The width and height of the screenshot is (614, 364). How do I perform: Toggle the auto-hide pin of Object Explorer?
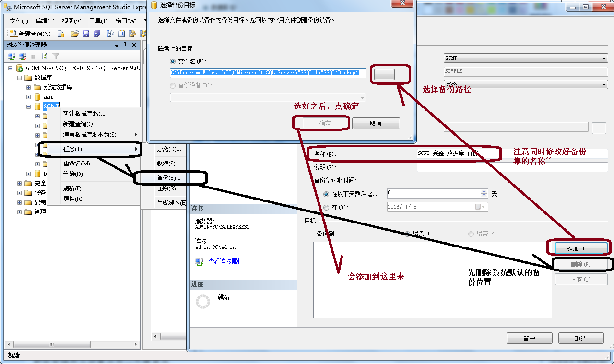(125, 45)
